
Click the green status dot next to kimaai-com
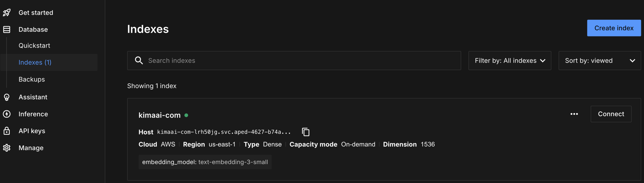tap(186, 115)
